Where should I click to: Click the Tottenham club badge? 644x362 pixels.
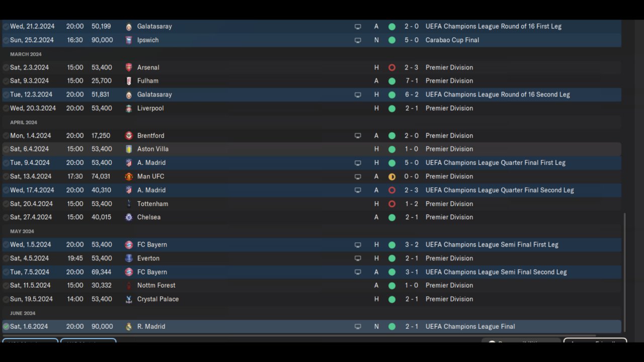point(129,204)
